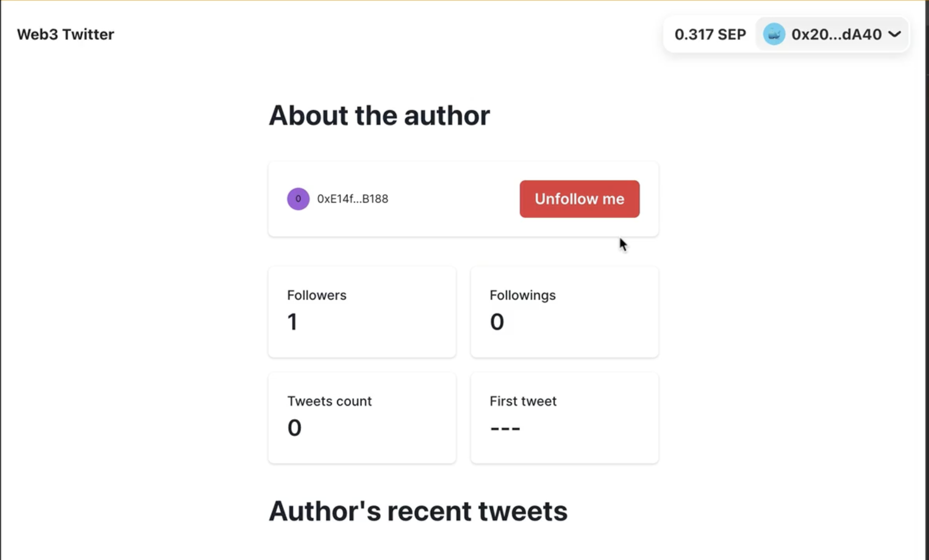Screen dimensions: 929x560
Task: Open the 0x20...dA40 account menu
Action: 833,34
